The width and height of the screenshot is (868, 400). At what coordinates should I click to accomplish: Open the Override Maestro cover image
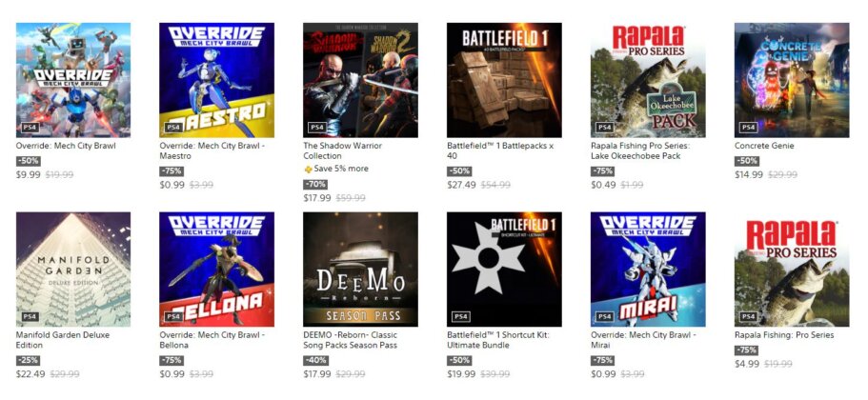(216, 80)
